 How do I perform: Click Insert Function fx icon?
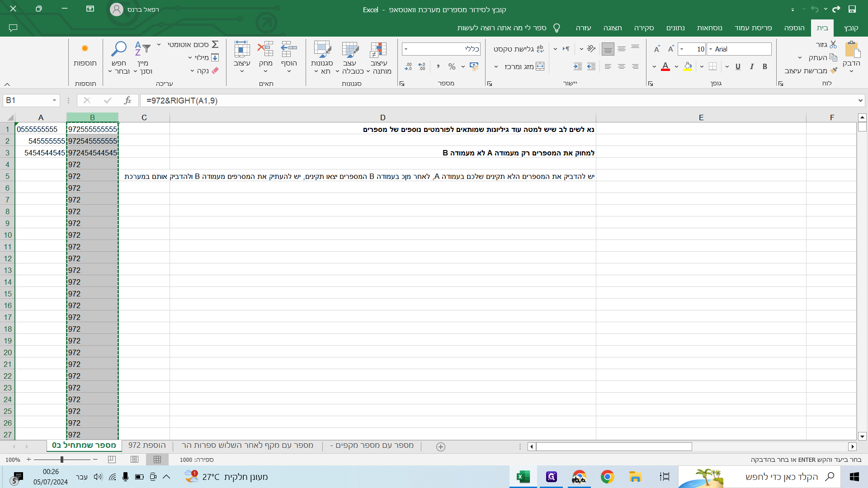click(128, 100)
